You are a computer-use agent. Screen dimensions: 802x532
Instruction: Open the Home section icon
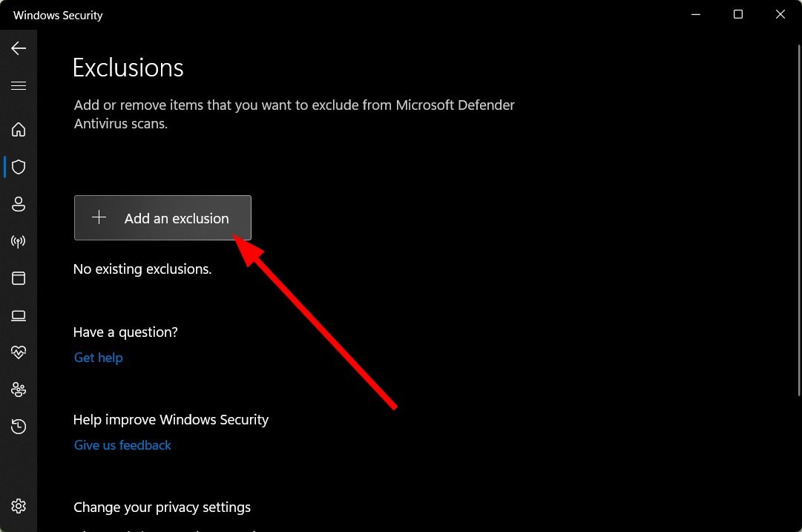(x=19, y=129)
